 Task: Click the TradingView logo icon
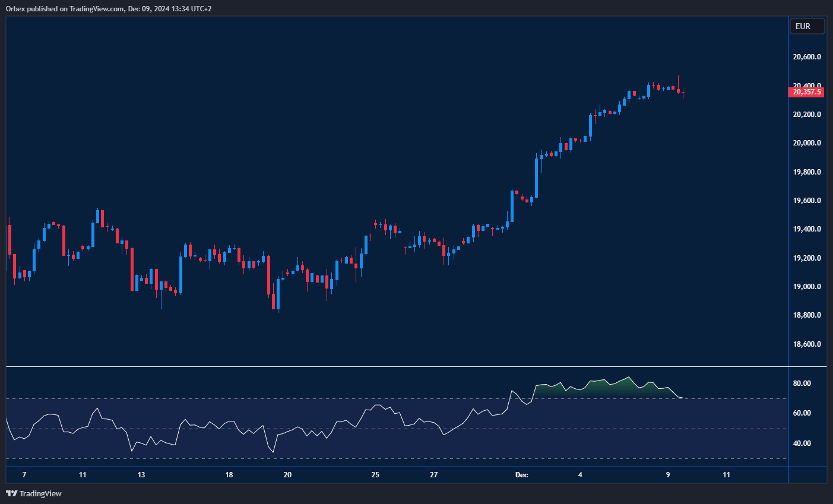pos(11,493)
